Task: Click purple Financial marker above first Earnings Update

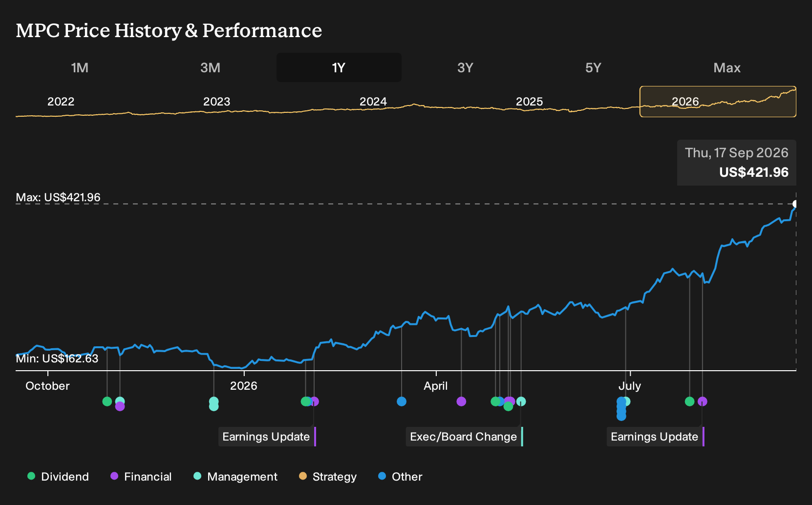Action: [x=315, y=401]
